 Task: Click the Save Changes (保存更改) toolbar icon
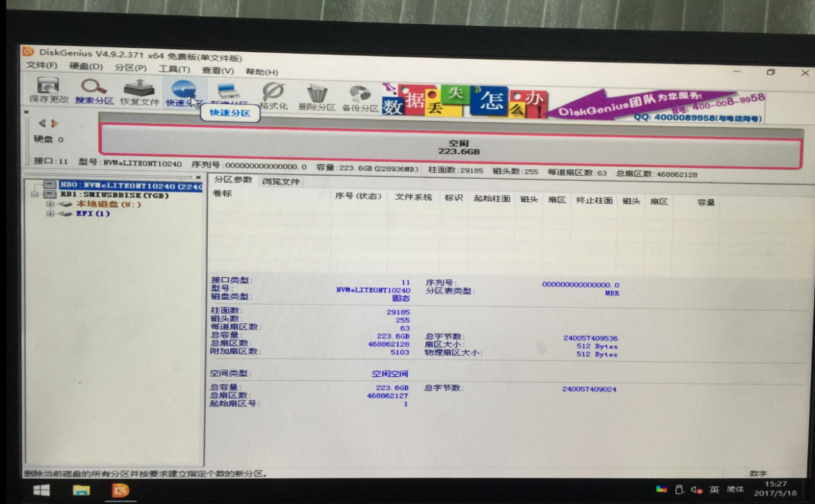(x=48, y=89)
